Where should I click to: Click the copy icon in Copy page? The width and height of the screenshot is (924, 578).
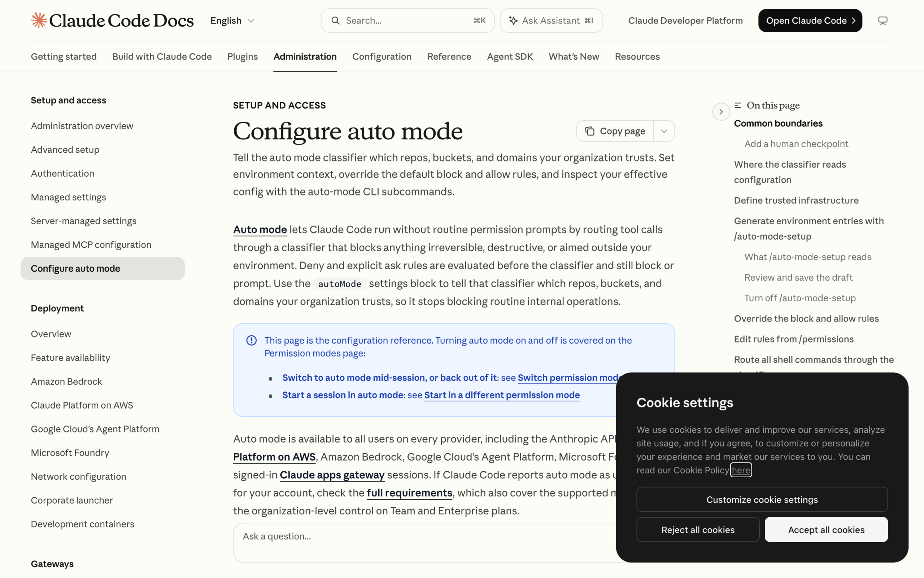(x=589, y=131)
